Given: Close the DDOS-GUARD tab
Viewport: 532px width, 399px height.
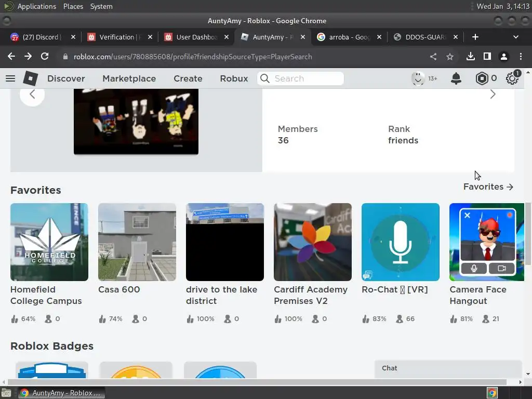Looking at the screenshot, I should click(456, 37).
